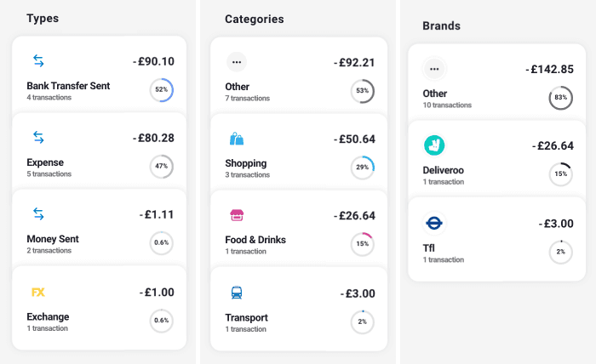The image size is (596, 364).
Task: Click the Categories section heading
Action: click(x=255, y=19)
